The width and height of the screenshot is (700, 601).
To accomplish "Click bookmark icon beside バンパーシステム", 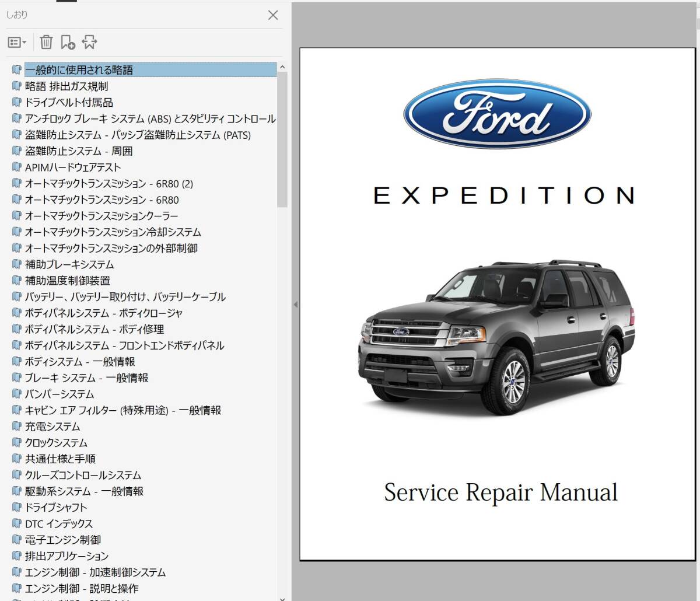I will (x=16, y=394).
